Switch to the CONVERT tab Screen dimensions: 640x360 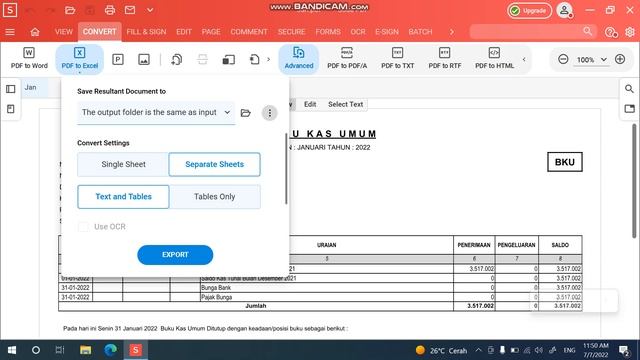click(99, 32)
